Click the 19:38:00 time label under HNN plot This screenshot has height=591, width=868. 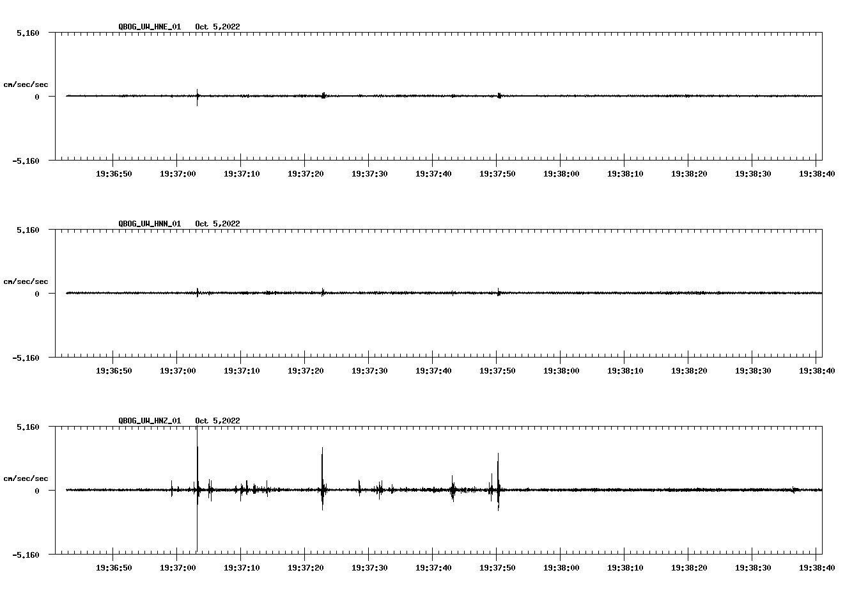click(x=561, y=371)
